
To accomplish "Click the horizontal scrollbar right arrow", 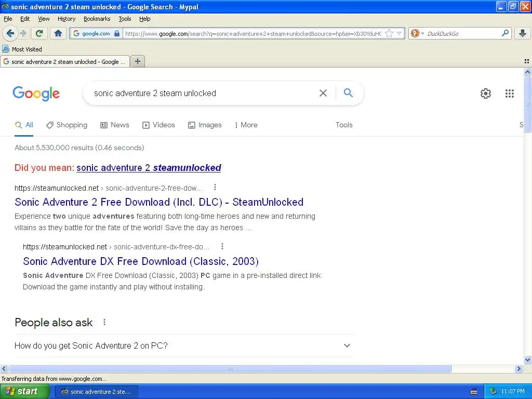I will [518, 368].
